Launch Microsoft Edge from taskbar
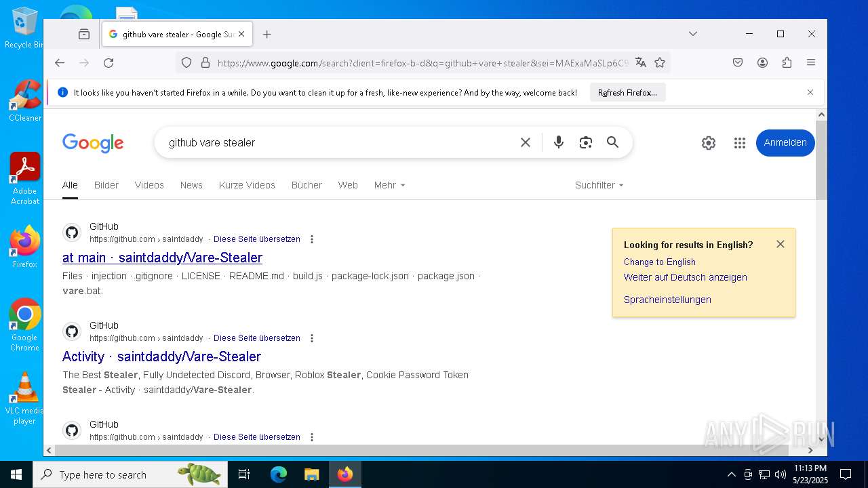 click(279, 474)
